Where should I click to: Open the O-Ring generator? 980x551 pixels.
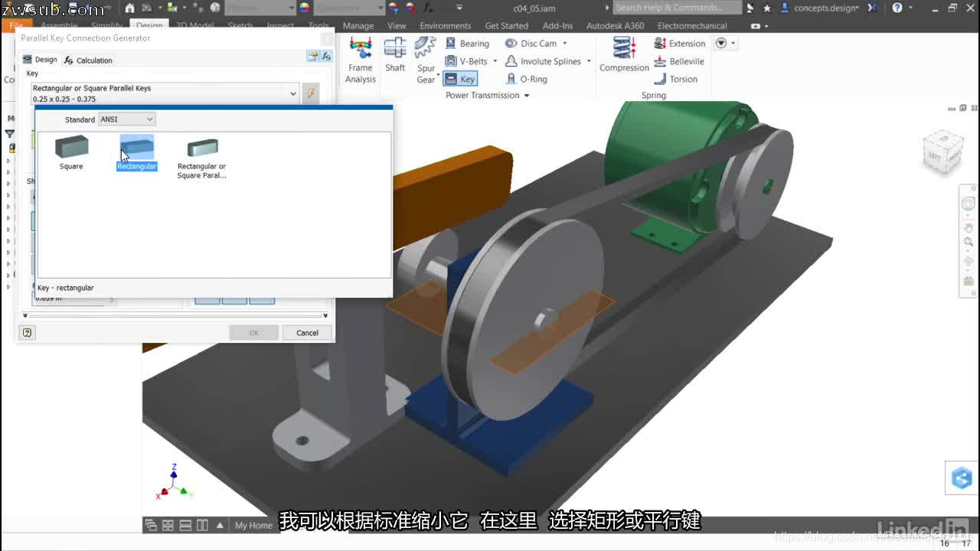(527, 79)
